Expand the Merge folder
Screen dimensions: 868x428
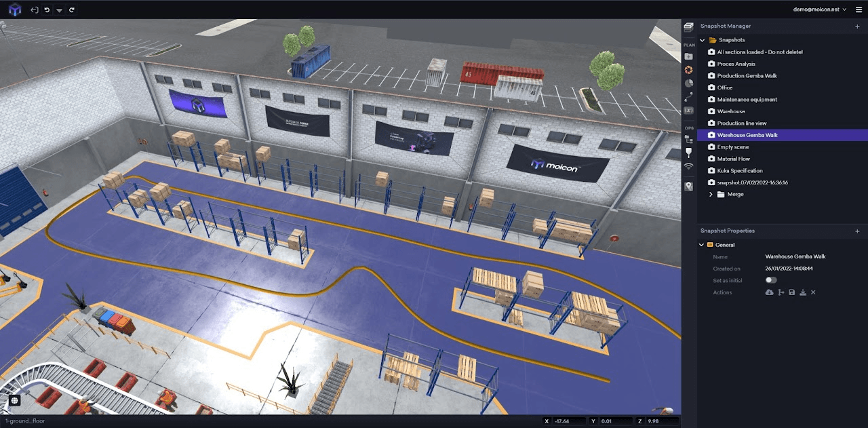(711, 195)
